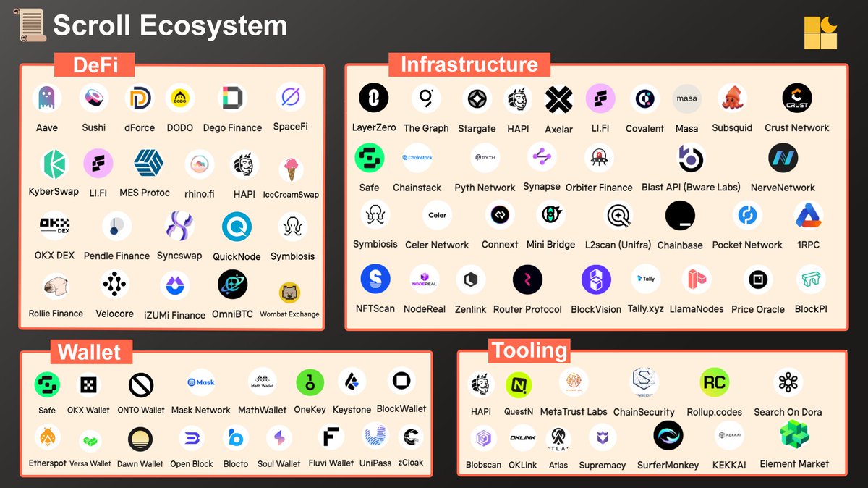Click the DeFi section header
This screenshot has width=868, height=488.
95,65
